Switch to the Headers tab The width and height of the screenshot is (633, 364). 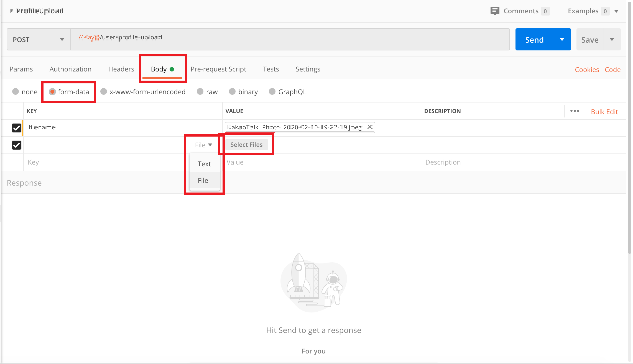point(121,69)
